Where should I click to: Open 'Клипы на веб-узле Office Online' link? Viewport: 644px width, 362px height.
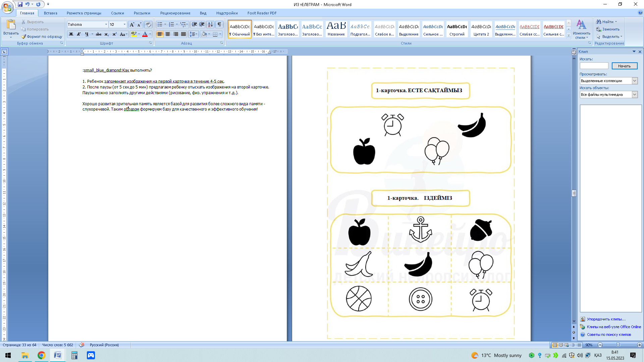click(613, 327)
